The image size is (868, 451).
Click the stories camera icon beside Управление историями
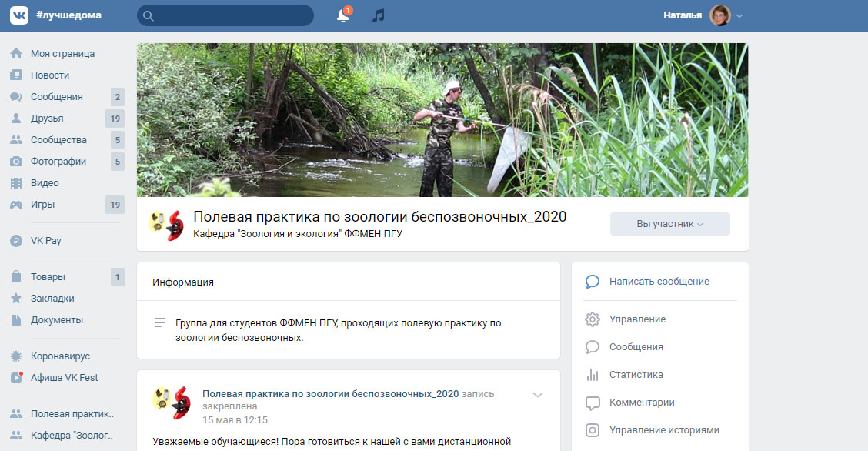[593, 430]
